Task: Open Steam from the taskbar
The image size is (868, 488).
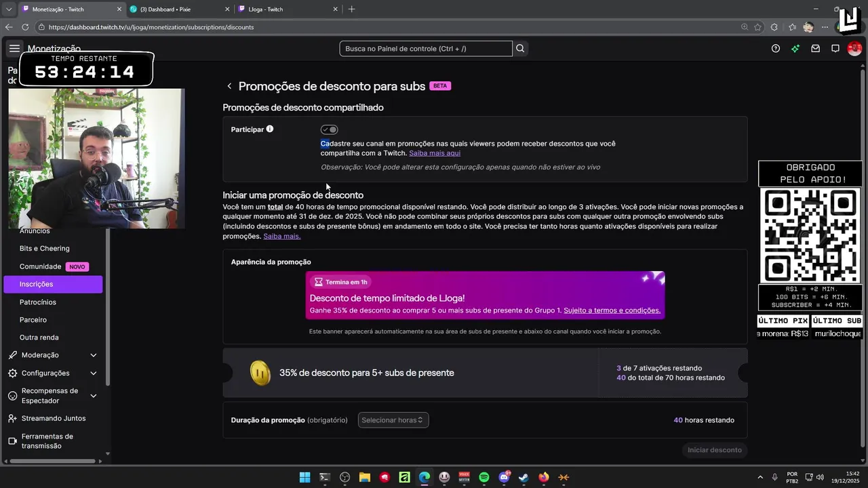Action: [x=524, y=477]
